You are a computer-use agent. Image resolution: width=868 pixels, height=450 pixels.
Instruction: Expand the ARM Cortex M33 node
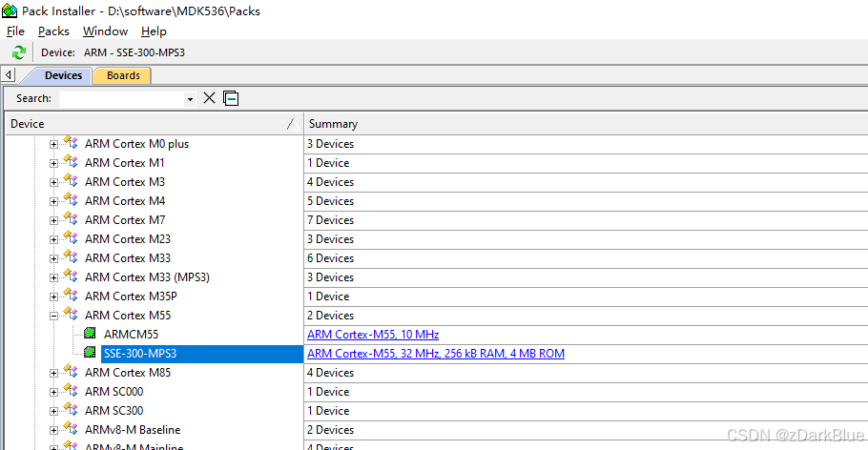53,259
